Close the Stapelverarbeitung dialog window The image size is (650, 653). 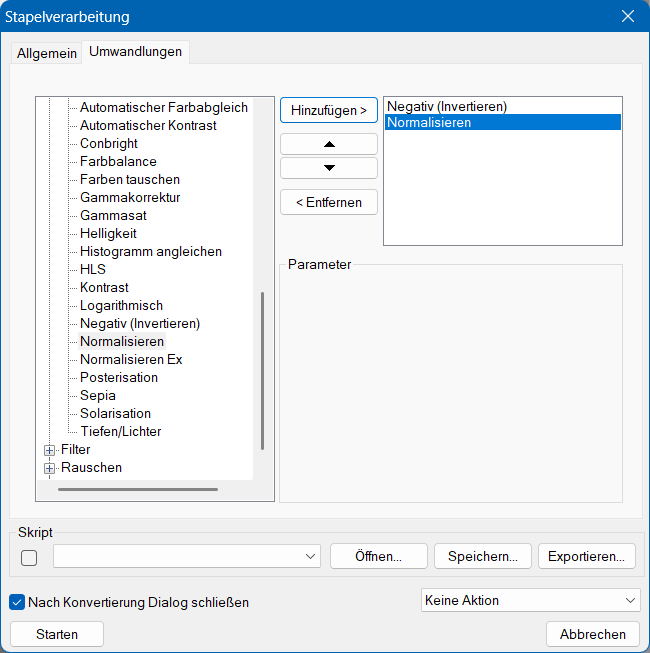tap(627, 17)
